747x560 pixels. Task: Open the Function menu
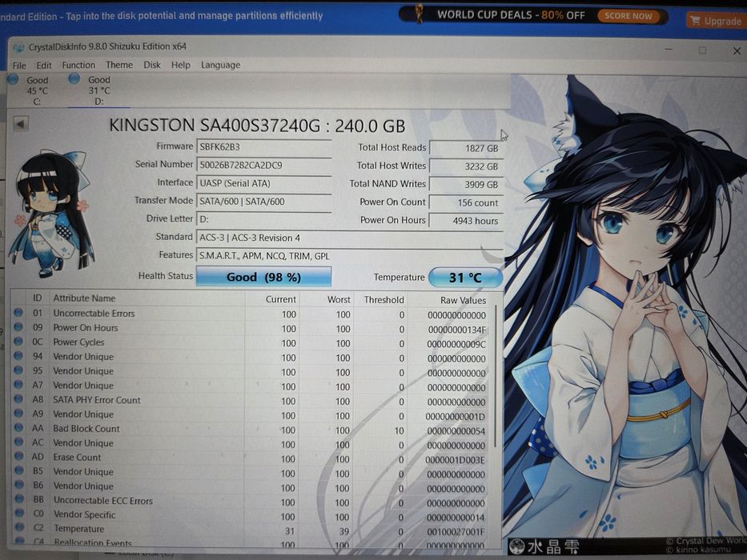(x=78, y=65)
